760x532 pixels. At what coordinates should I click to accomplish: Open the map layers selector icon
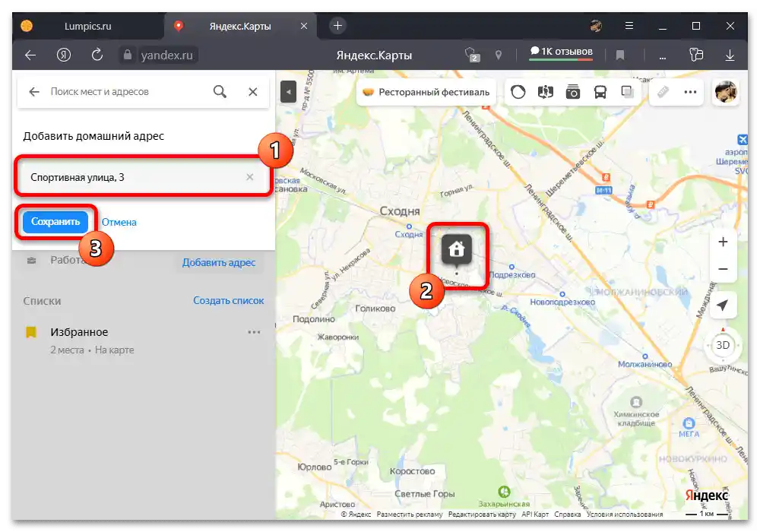coord(627,91)
